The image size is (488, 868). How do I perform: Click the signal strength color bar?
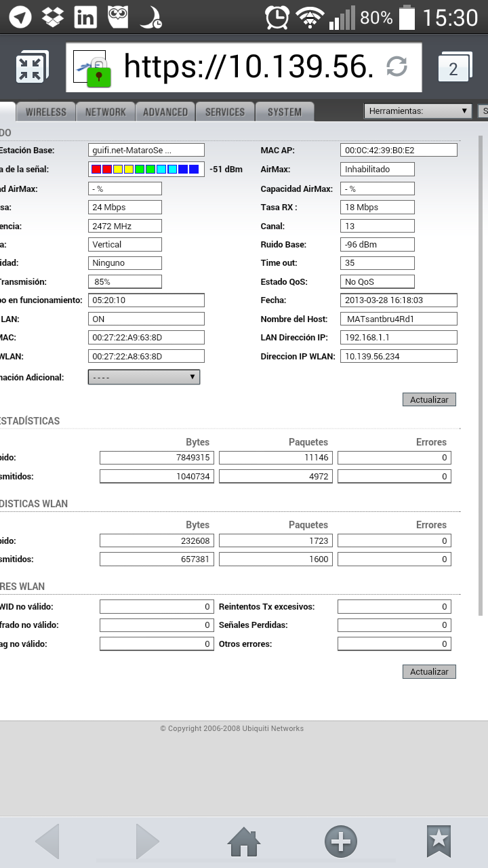point(146,169)
